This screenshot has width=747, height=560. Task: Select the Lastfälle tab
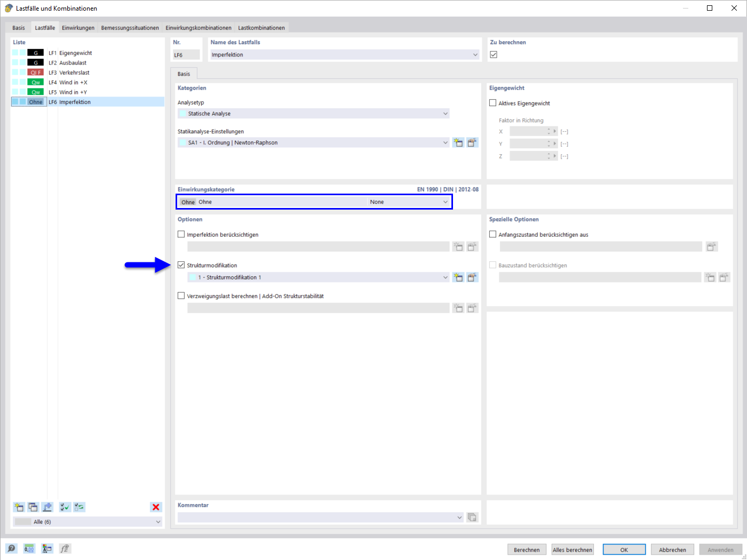[45, 28]
